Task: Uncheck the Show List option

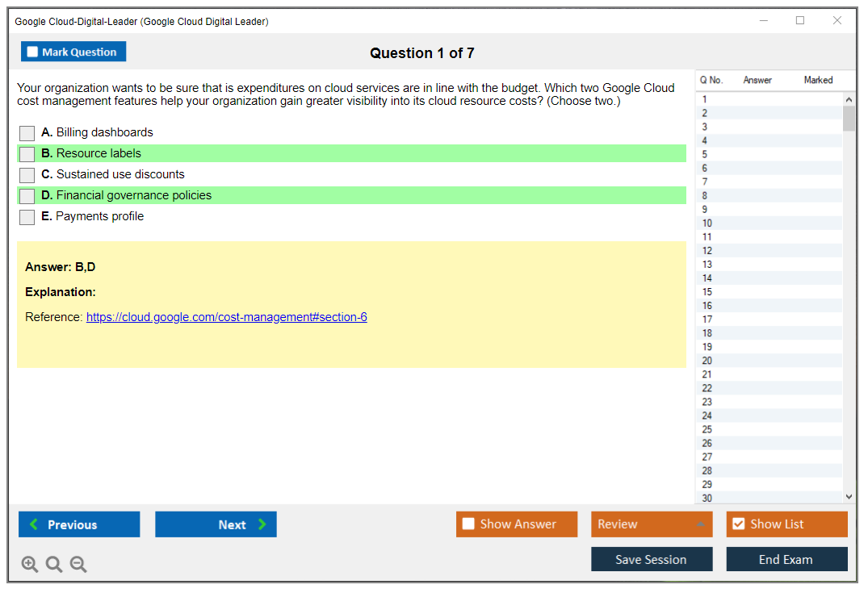Action: (738, 524)
